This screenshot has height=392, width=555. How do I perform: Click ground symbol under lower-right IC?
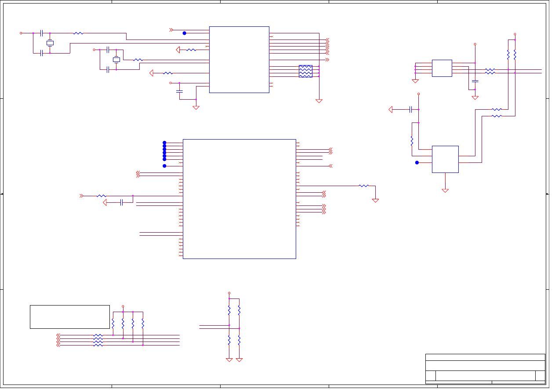coord(445,191)
